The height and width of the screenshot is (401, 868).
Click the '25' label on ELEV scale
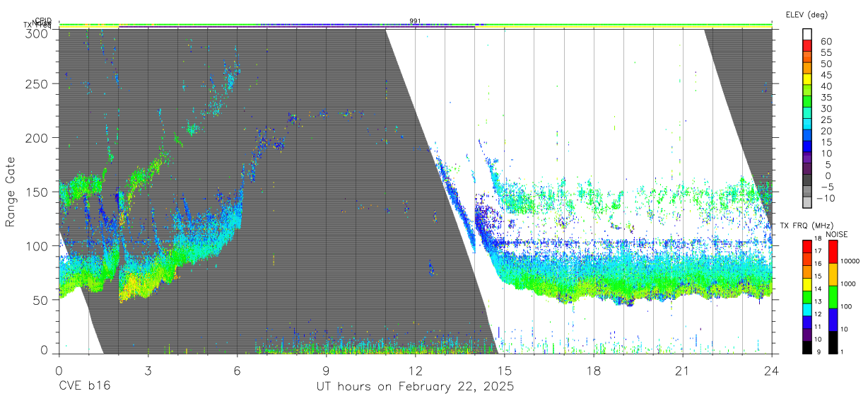coord(826,120)
